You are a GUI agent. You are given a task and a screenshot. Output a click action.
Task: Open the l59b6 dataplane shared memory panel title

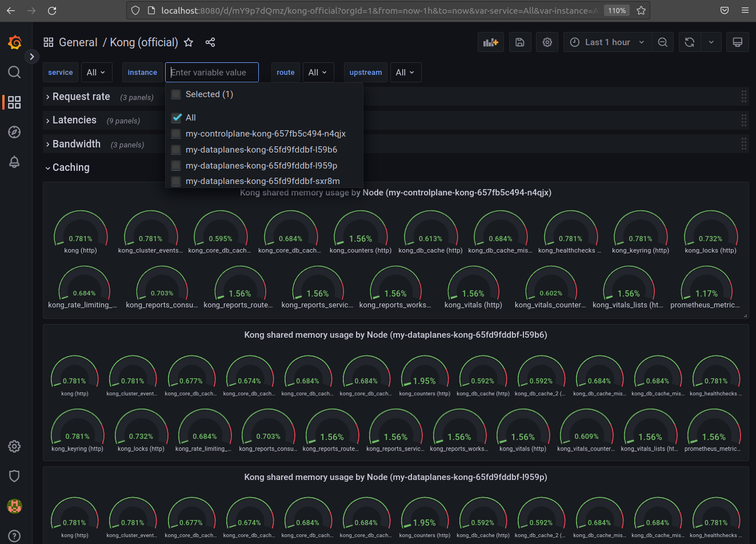(395, 335)
